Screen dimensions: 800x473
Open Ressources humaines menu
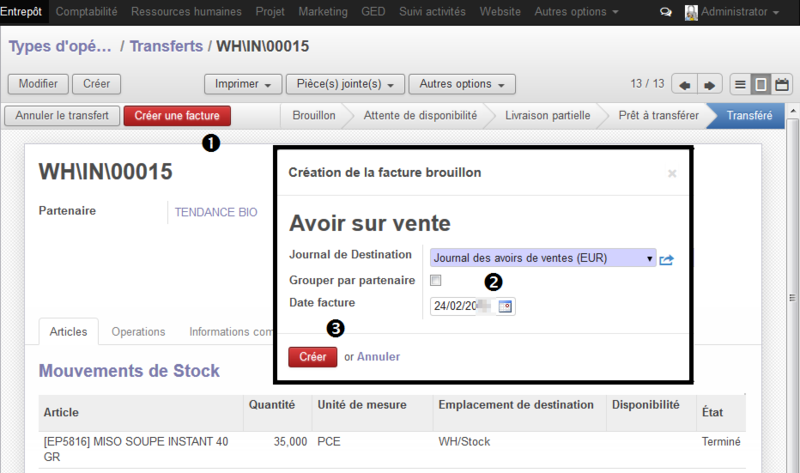(186, 12)
